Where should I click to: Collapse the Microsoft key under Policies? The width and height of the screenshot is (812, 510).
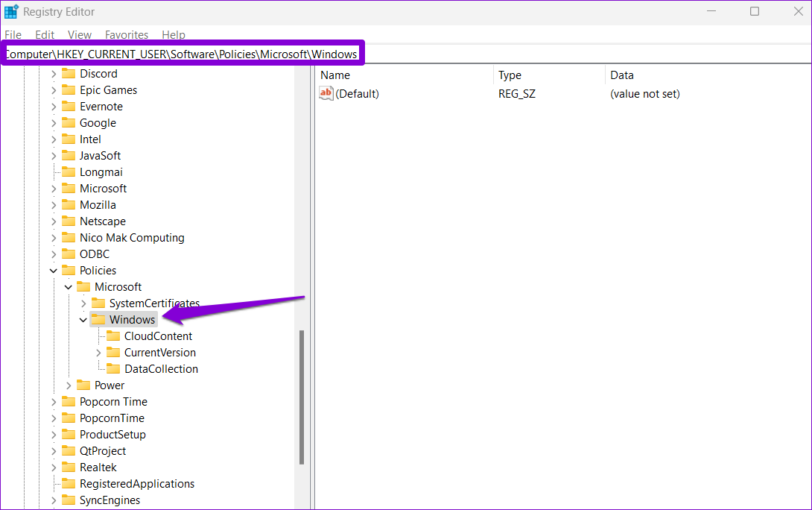click(x=69, y=287)
